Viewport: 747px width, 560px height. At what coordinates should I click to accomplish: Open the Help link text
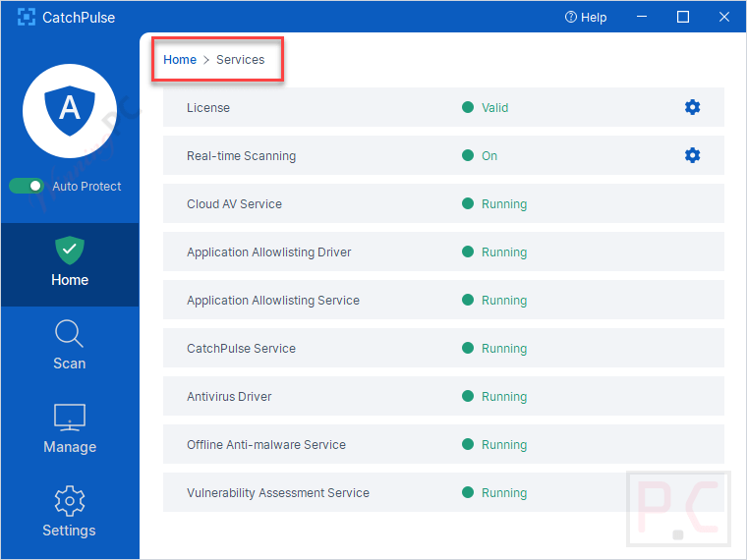pyautogui.click(x=594, y=18)
